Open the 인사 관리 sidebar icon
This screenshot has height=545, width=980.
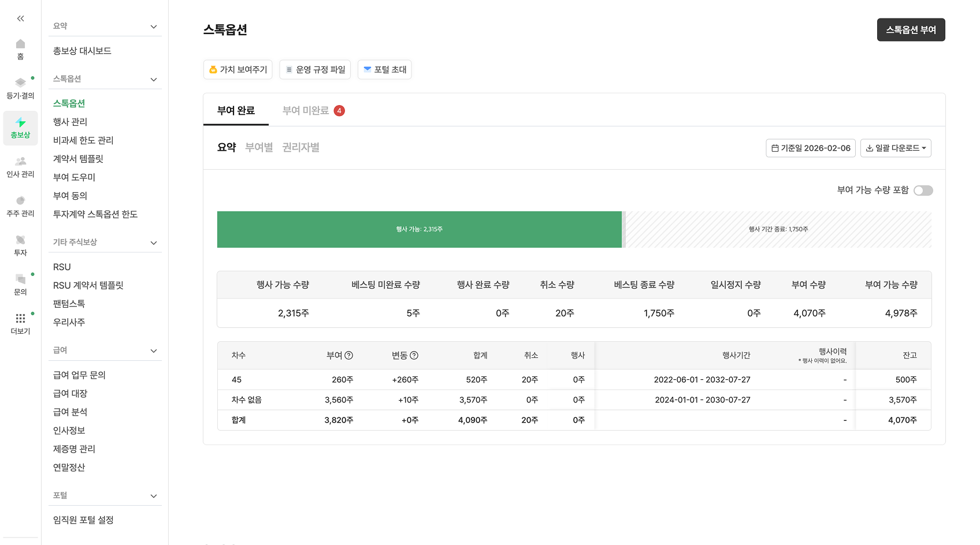(21, 166)
